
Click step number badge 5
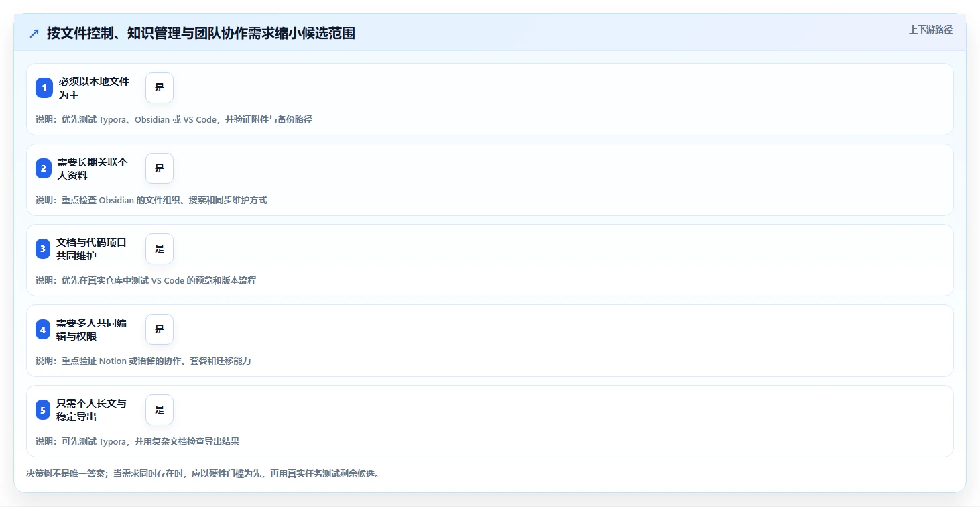point(44,410)
